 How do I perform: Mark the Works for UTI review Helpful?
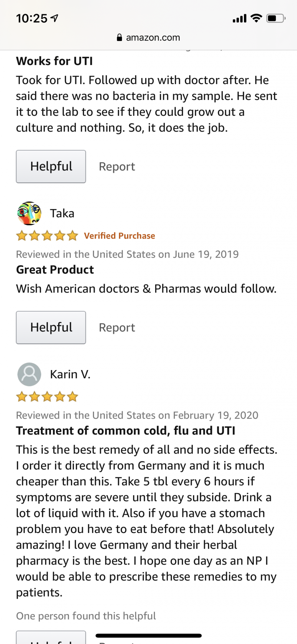point(51,166)
